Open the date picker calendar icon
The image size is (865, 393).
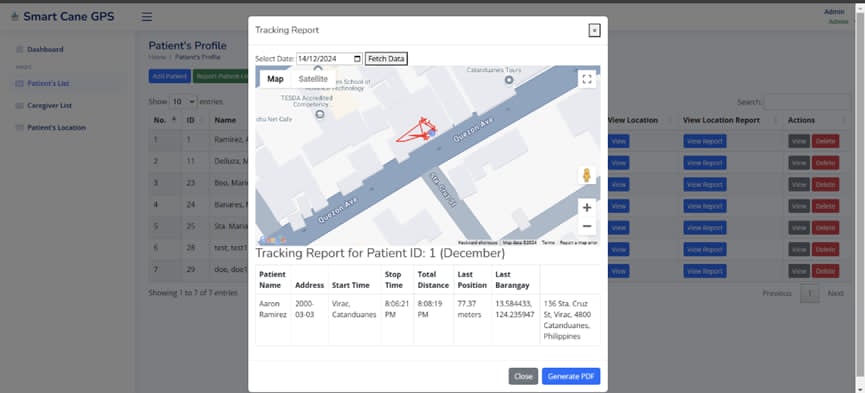(x=357, y=59)
